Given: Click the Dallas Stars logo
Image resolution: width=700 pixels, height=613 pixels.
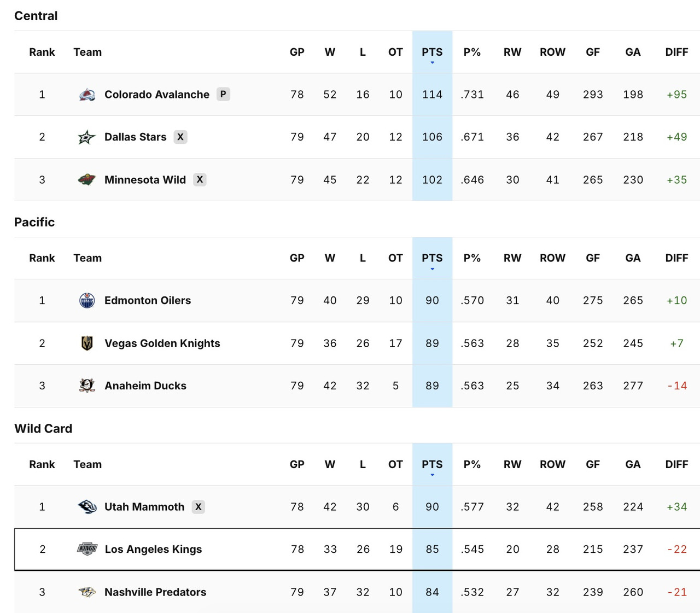Looking at the screenshot, I should tap(86, 137).
